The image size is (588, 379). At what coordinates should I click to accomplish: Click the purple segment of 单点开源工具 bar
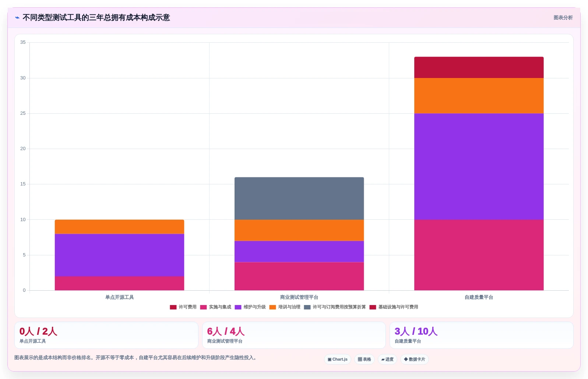pos(119,255)
